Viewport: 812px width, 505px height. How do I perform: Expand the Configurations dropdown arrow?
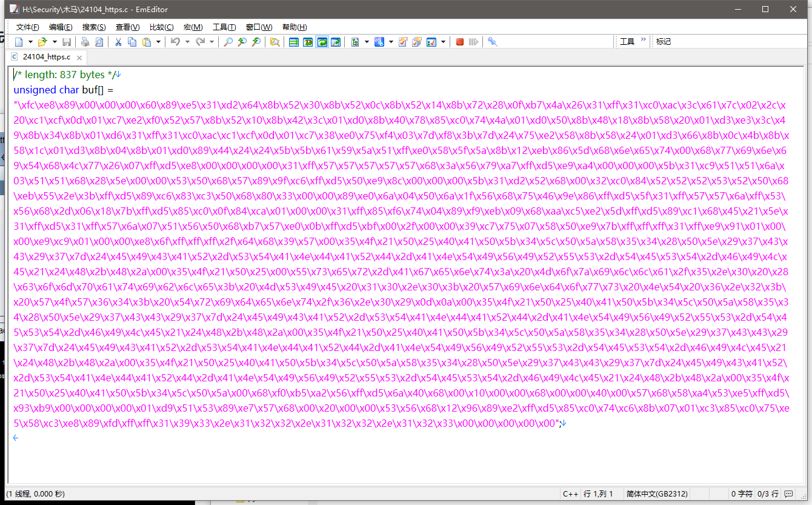click(367, 42)
